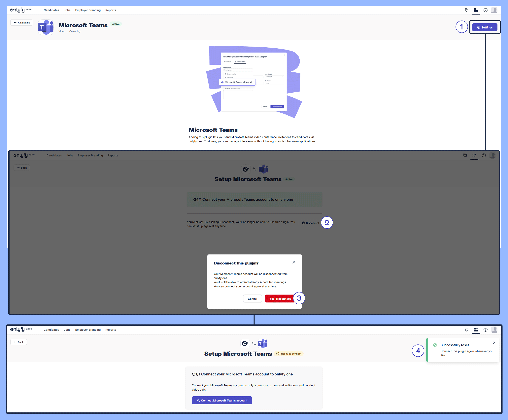Image resolution: width=508 pixels, height=420 pixels.
Task: Close the Disconnect this plugin dialog
Action: (294, 262)
